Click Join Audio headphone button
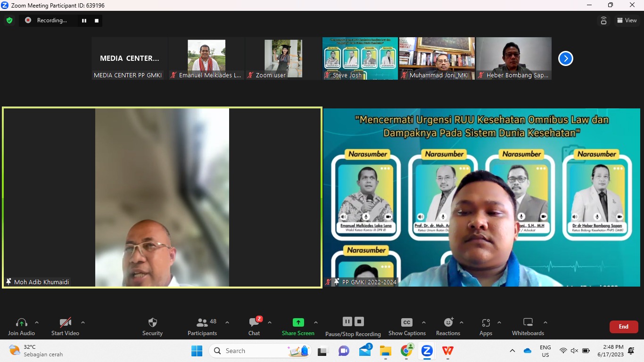Screen dimensions: 644x362 (21, 327)
